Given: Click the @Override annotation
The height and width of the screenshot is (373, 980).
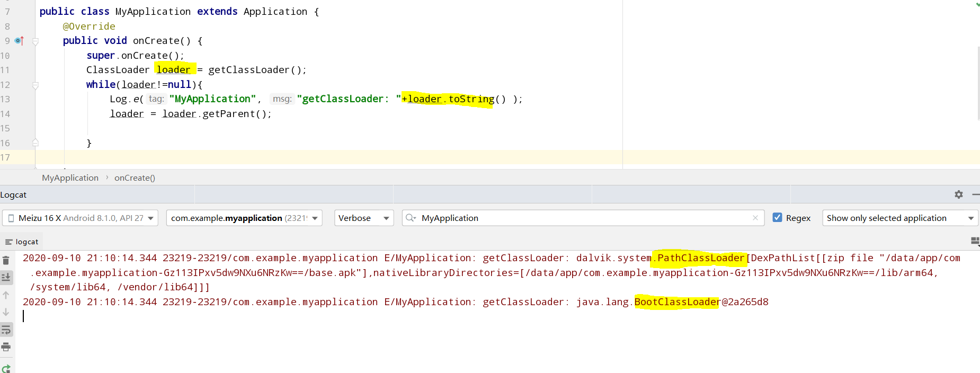Looking at the screenshot, I should (x=89, y=26).
